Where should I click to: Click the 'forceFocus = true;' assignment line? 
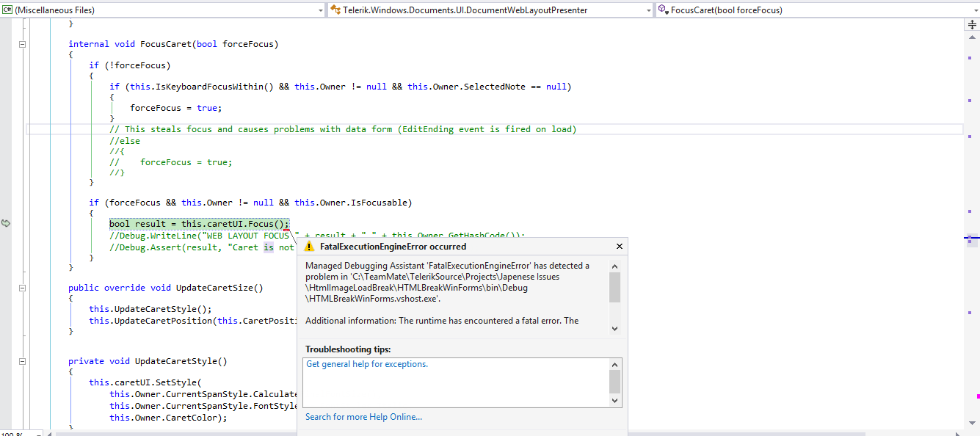click(x=175, y=108)
